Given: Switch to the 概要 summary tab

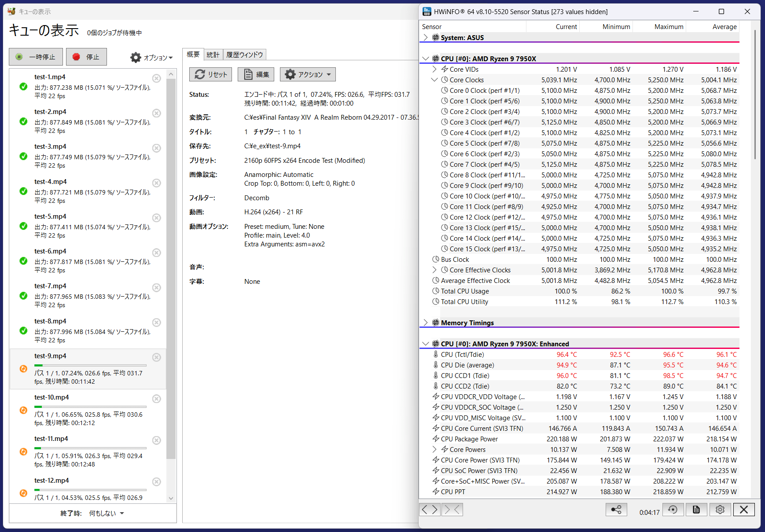Looking at the screenshot, I should [193, 54].
